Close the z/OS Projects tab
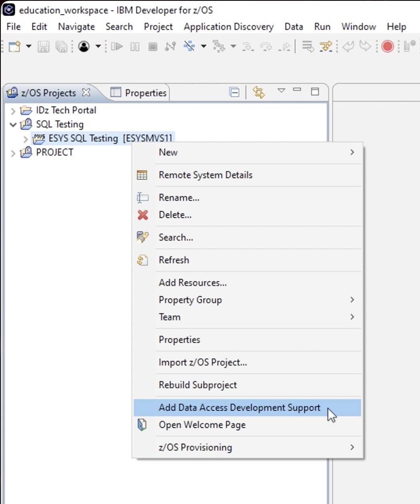 point(86,92)
